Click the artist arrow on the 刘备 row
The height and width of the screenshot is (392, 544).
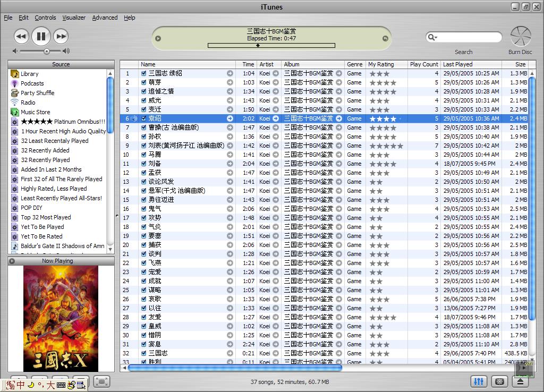276,164
